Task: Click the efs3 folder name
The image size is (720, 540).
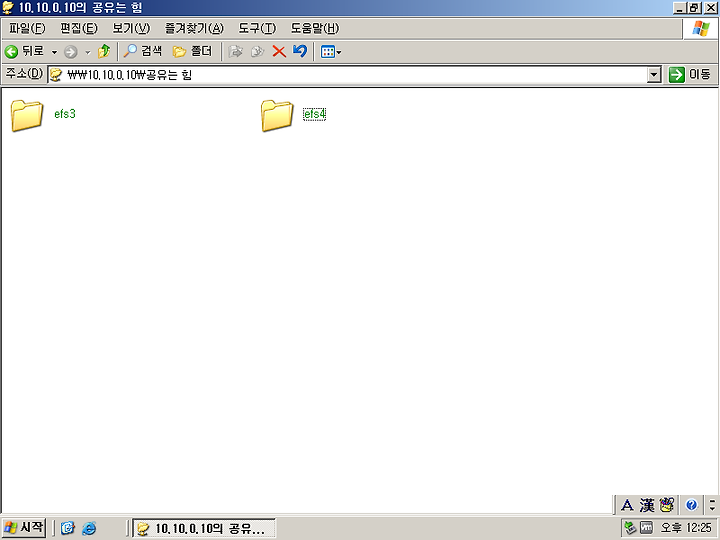Action: coord(65,114)
